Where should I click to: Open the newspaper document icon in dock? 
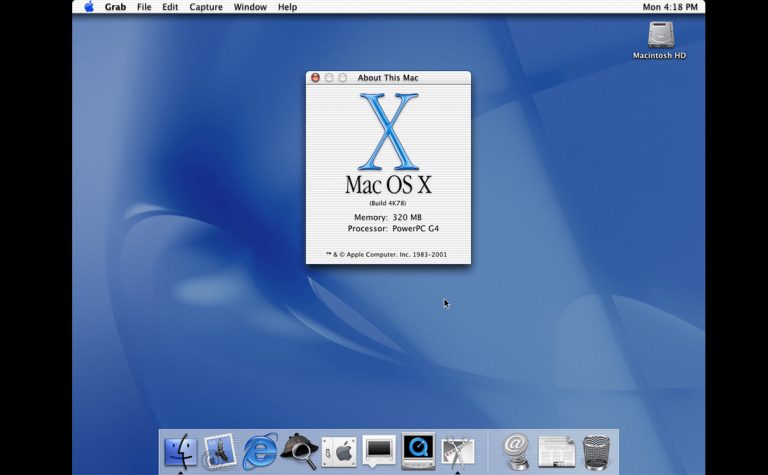556,452
